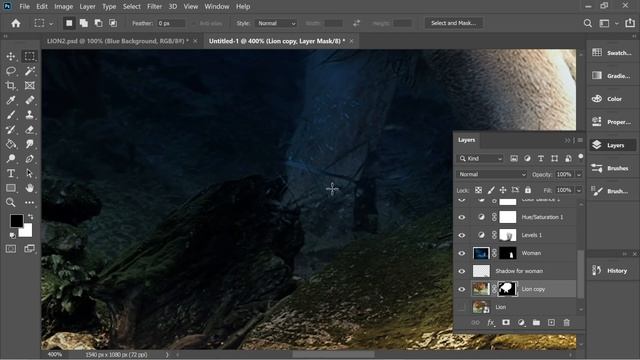Open the blend mode Normal dropdown

tap(492, 174)
